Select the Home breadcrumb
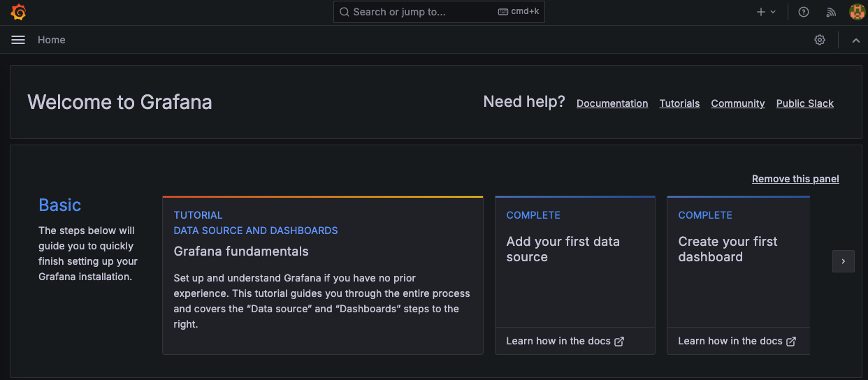The height and width of the screenshot is (380, 868). pyautogui.click(x=52, y=40)
